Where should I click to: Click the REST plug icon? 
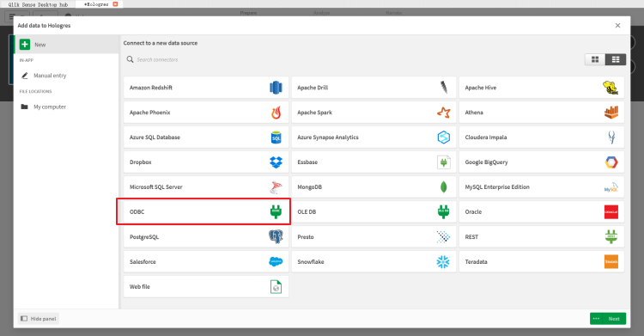pos(611,237)
